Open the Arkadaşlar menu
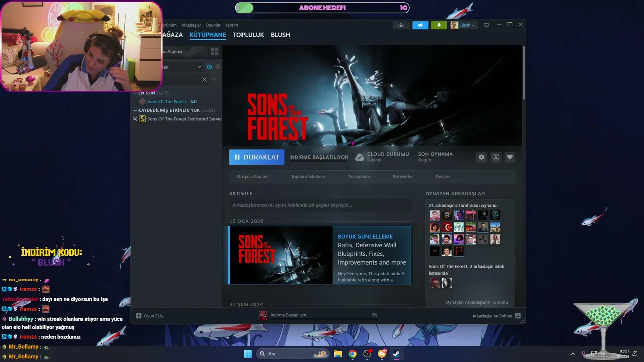The width and height of the screenshot is (644, 362). 191,25
